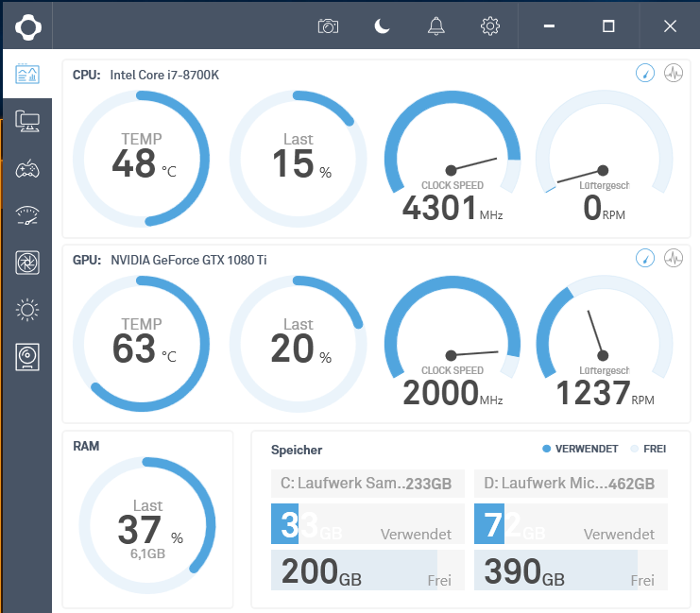Click the FREI legend entry
Screen dimensions: 700x613
(x=648, y=449)
